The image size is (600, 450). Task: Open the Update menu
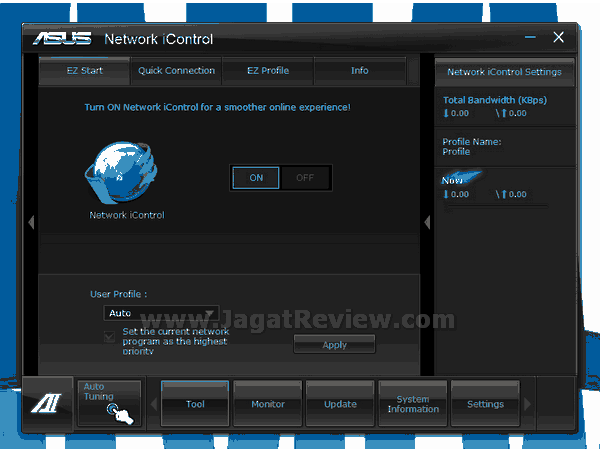pos(340,404)
